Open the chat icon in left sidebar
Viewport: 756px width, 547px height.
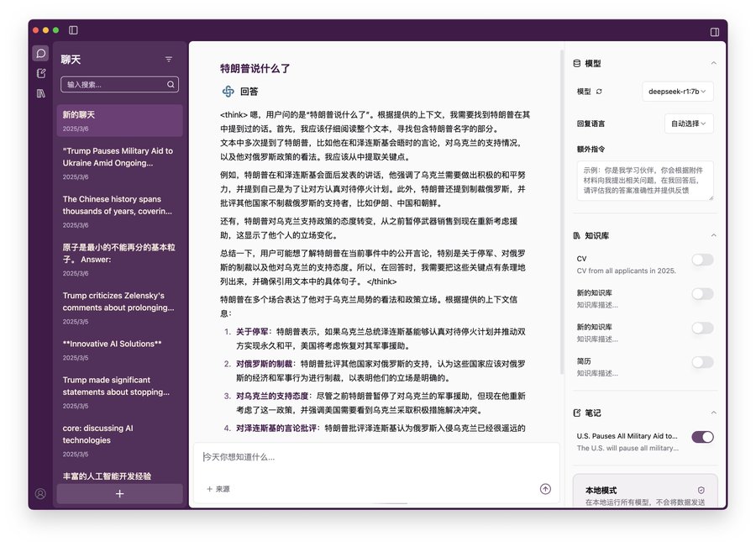coord(40,54)
